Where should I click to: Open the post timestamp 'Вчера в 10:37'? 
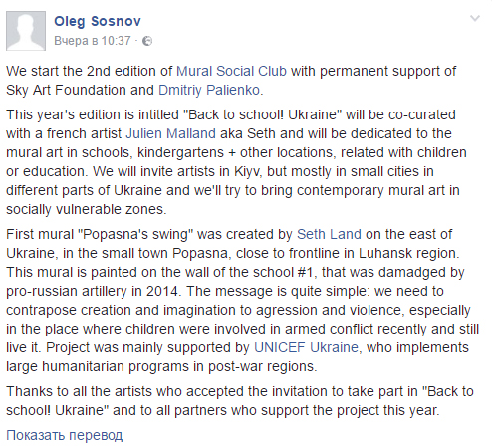click(x=93, y=41)
